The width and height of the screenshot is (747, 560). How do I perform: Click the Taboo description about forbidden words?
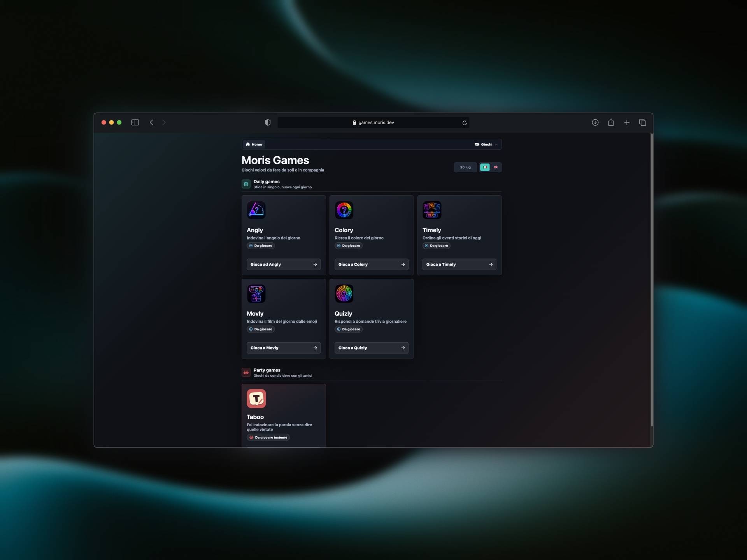[279, 427]
